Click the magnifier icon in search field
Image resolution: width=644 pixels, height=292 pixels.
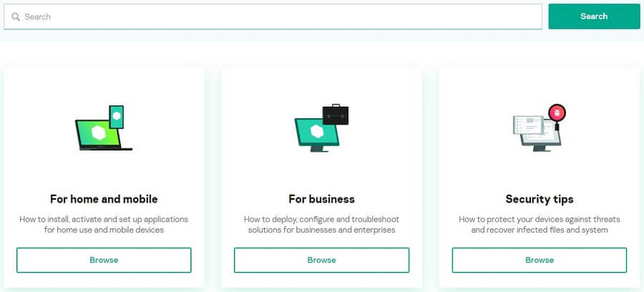click(x=16, y=17)
